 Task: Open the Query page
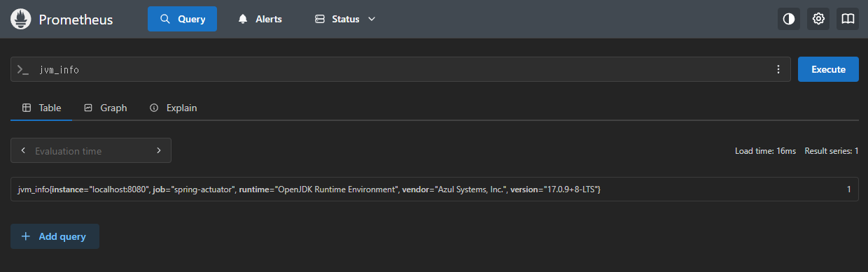pos(182,19)
